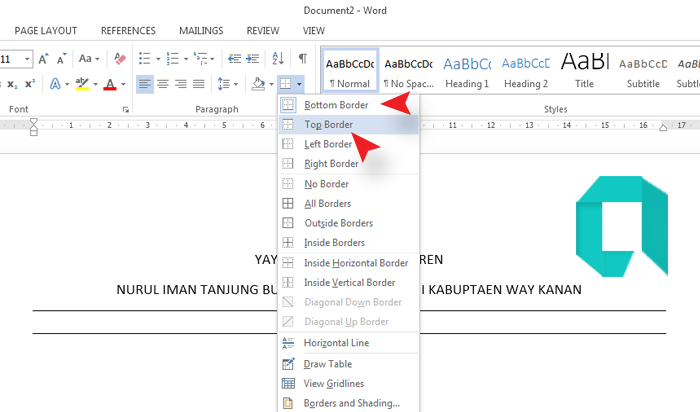Switch to the Mailings tab
Viewport: 700px width, 412px height.
point(201,31)
